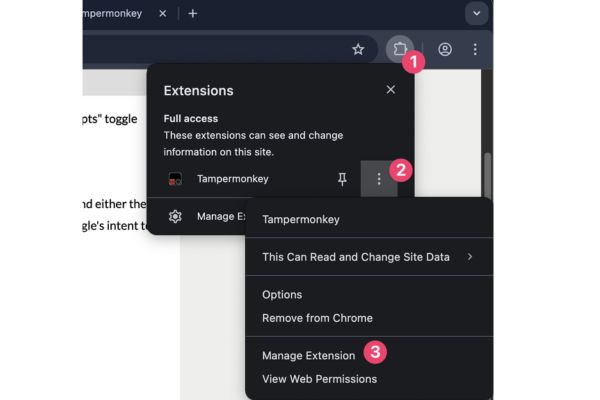Switch to the Tampermonkey tab title
Image resolution: width=600 pixels, height=400 pixels.
click(x=112, y=14)
